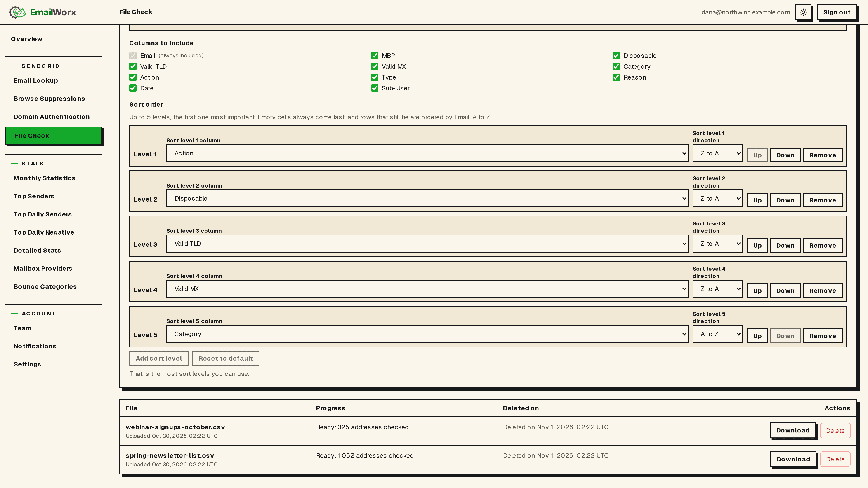Remove Level 3 sort level

coord(823,245)
